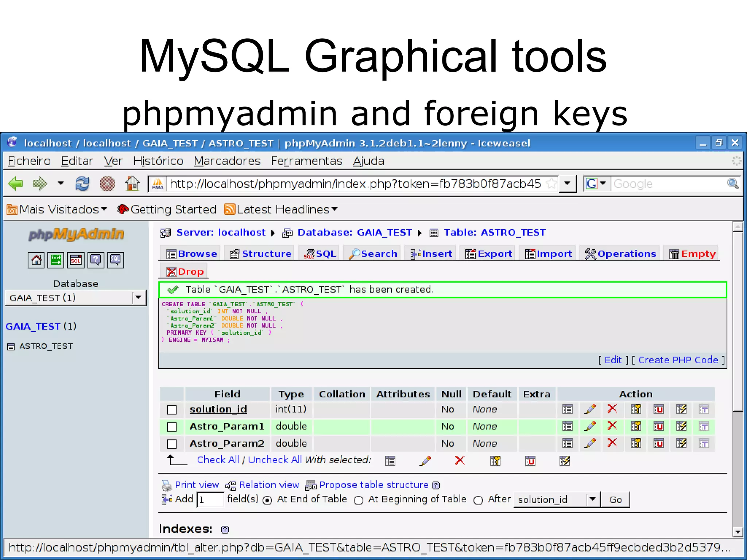This screenshot has width=747, height=560.
Task: Open SQL documentation sidebar icon
Action: [115, 260]
